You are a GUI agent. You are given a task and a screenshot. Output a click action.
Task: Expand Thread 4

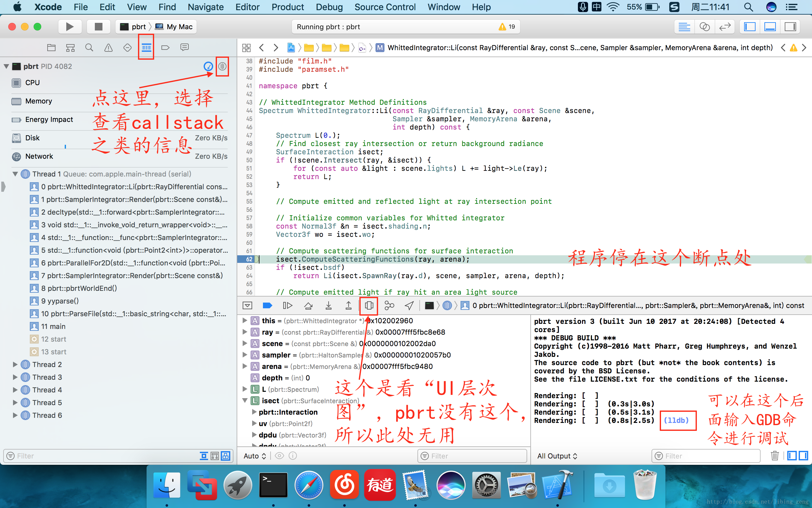click(15, 390)
